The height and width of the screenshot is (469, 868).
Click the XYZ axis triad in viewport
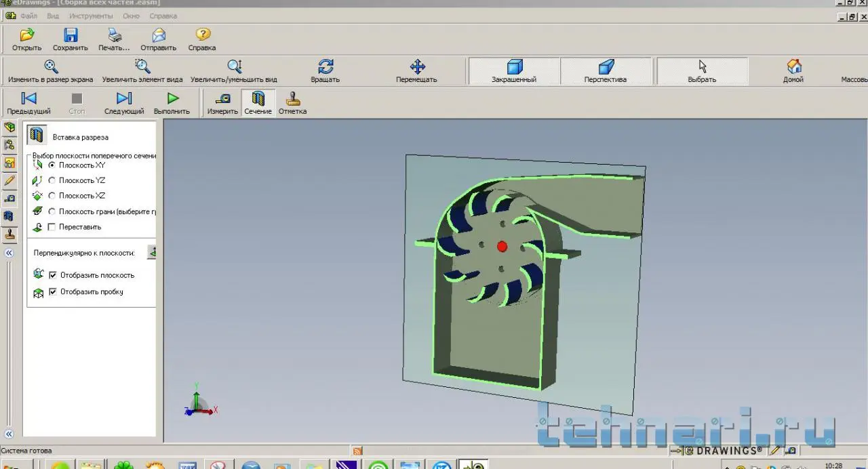(199, 400)
